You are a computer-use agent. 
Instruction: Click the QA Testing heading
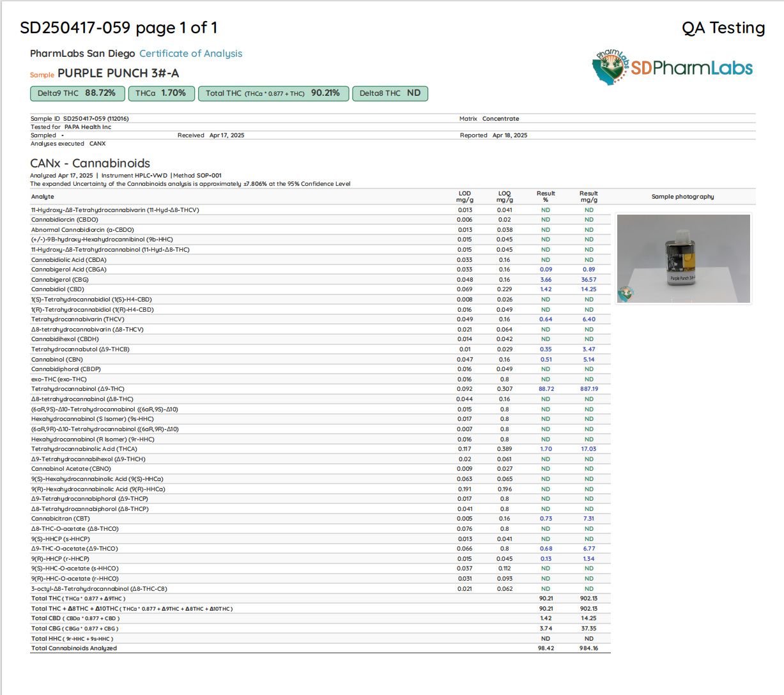723,28
